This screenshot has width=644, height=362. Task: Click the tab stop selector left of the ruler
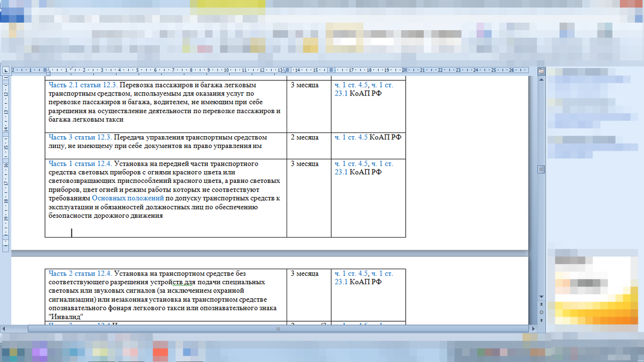[5, 70]
